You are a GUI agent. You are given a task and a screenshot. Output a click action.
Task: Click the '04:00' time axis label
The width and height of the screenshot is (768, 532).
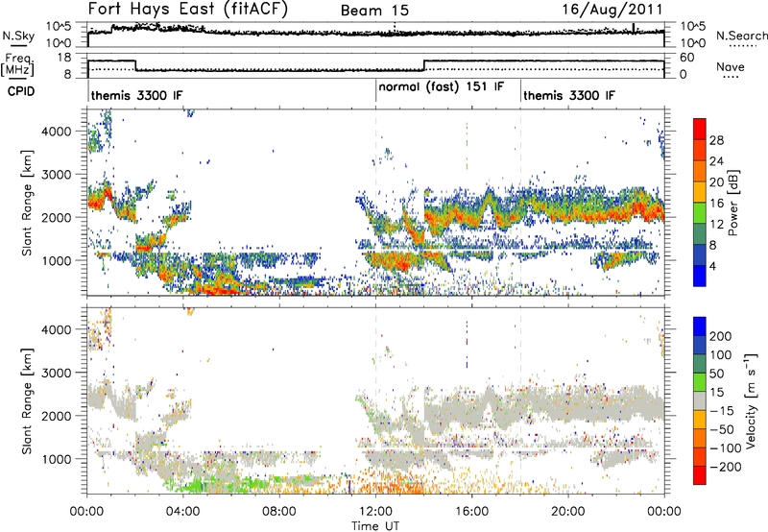point(183,512)
